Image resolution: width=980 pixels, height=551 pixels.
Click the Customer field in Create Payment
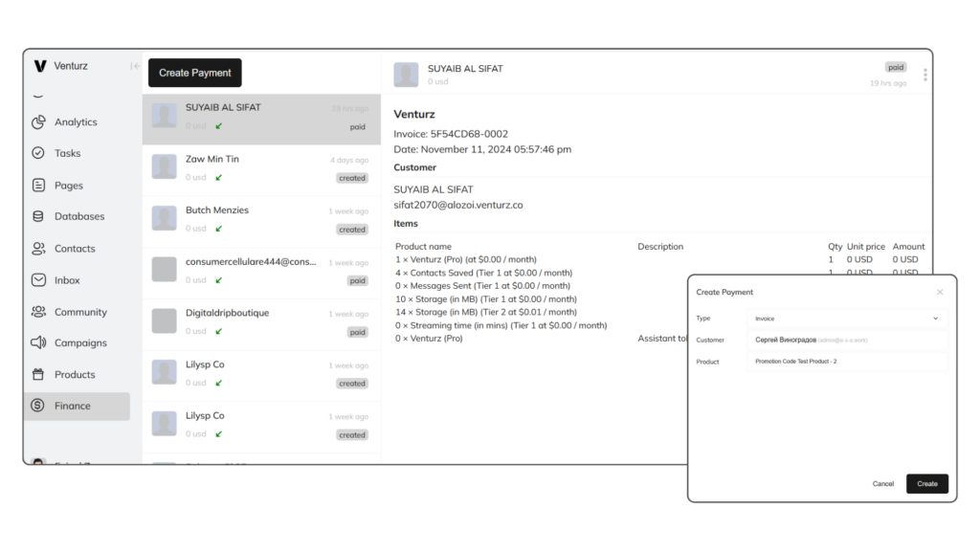(x=847, y=340)
